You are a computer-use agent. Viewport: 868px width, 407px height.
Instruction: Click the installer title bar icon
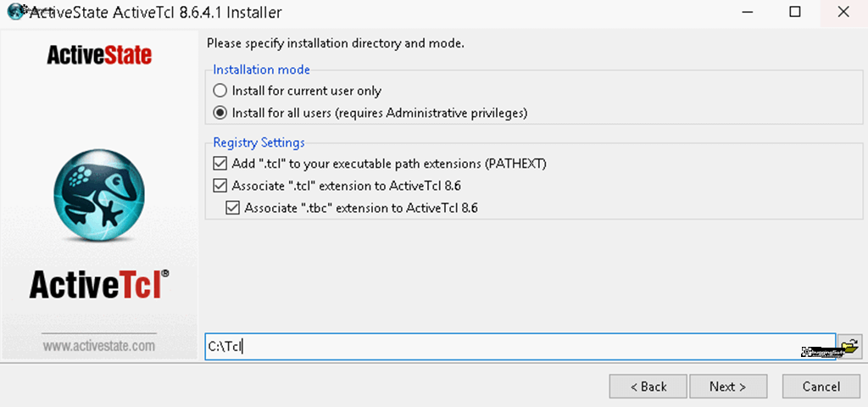click(x=15, y=12)
